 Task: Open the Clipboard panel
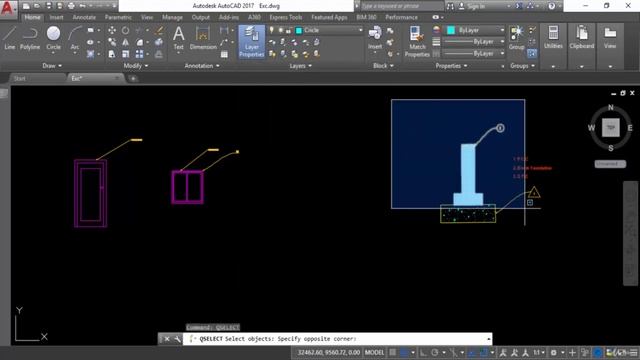pos(582,38)
